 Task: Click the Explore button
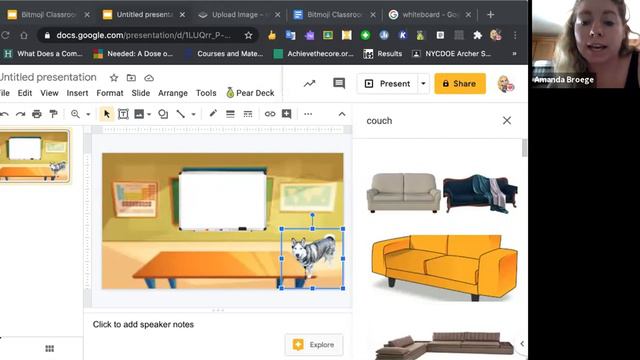pyautogui.click(x=314, y=345)
